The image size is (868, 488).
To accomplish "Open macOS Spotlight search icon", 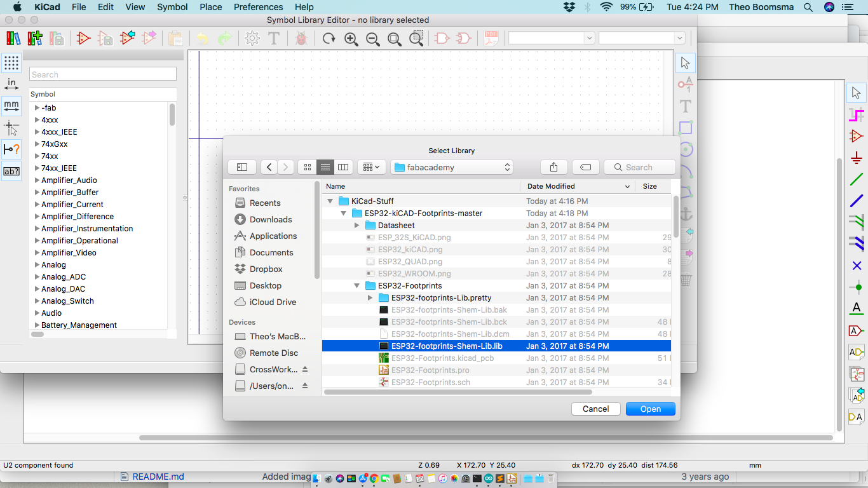I will pos(808,7).
